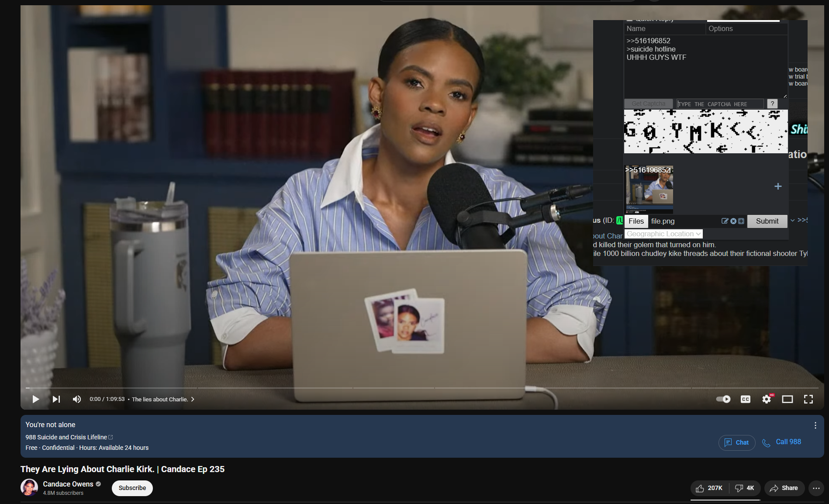The width and height of the screenshot is (829, 504).
Task: Click the 0:00 / 1:09:53 time display
Action: coord(107,399)
